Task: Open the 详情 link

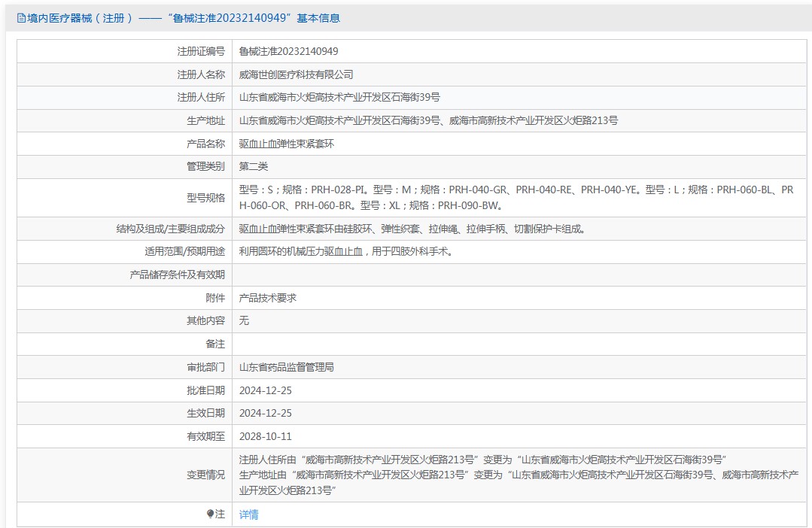Action: pyautogui.click(x=248, y=514)
